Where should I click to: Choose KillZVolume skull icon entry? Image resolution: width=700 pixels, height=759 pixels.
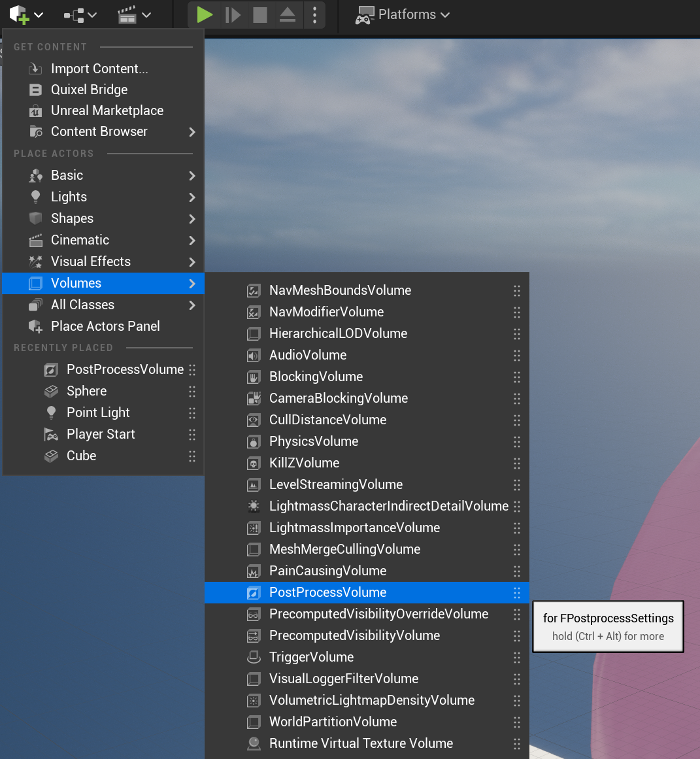point(304,463)
